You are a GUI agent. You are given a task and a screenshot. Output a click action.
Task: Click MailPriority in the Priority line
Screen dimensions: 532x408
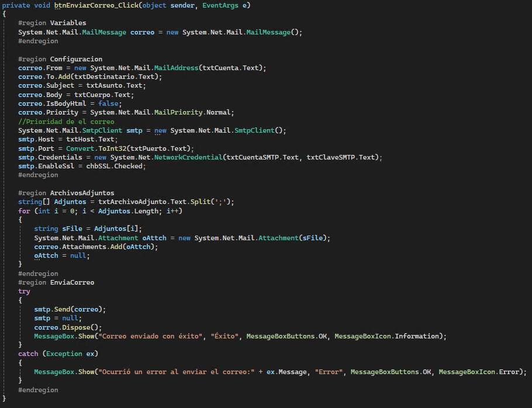[x=178, y=112]
